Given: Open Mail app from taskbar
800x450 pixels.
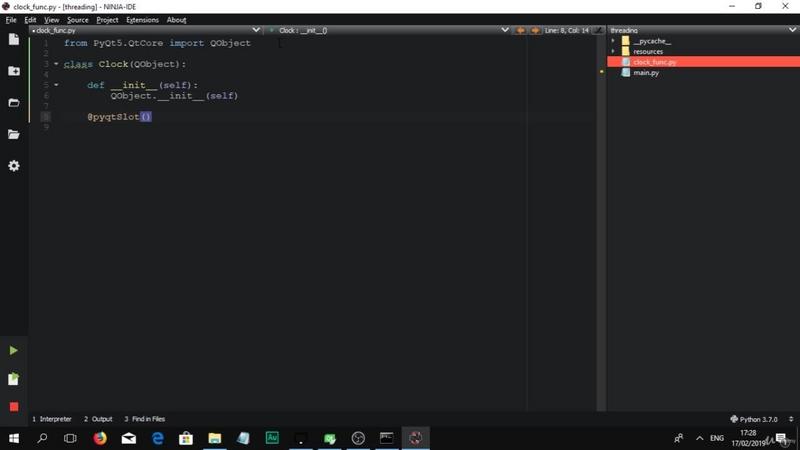Looking at the screenshot, I should (x=129, y=438).
